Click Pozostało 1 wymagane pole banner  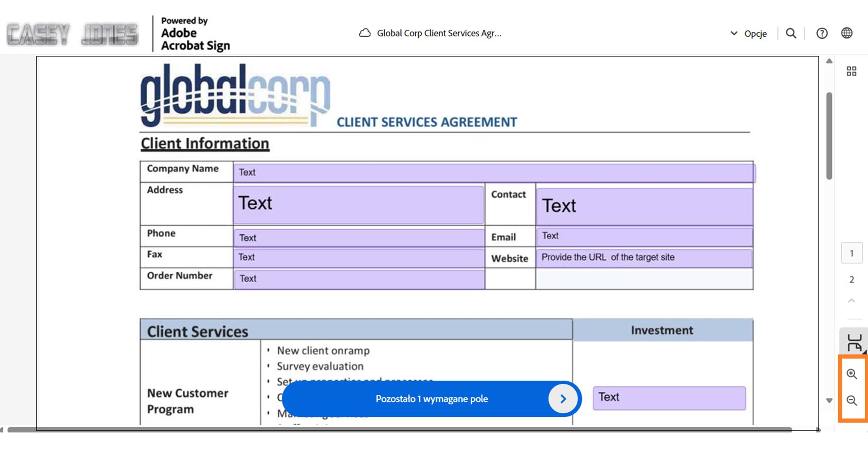click(432, 399)
